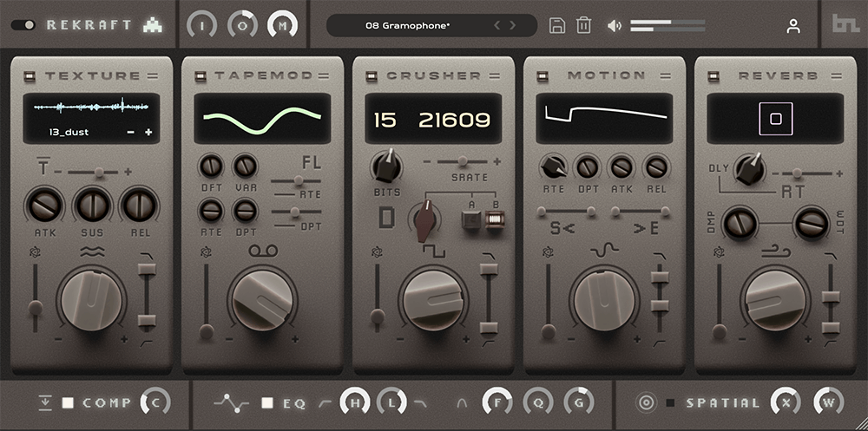868x431 pixels.
Task: Click the Spatial target icon in bottom bar
Action: [x=645, y=402]
